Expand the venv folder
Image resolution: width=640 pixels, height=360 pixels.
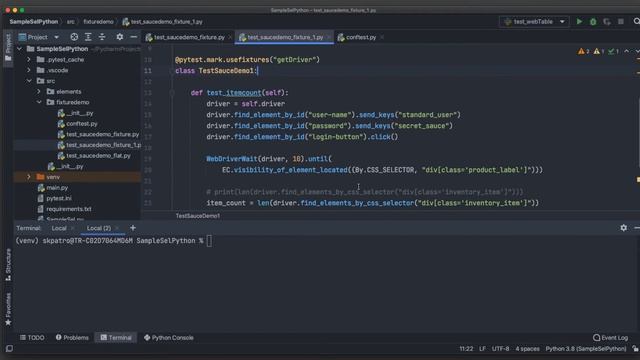[x=29, y=177]
